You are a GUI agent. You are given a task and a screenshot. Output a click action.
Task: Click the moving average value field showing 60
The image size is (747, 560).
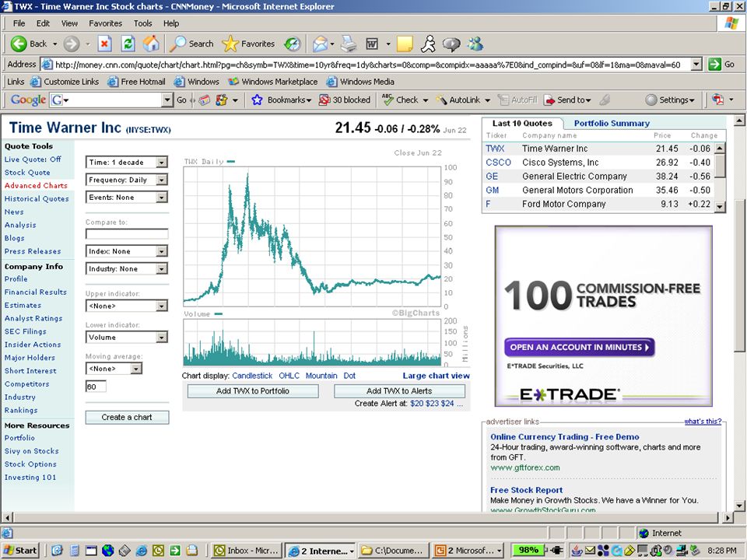96,387
